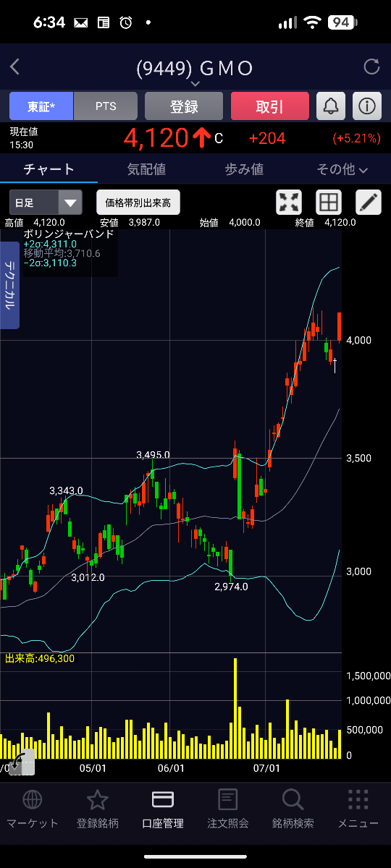This screenshot has width=391, height=868.
Task: Open 注文照会 document icon
Action: point(227,799)
